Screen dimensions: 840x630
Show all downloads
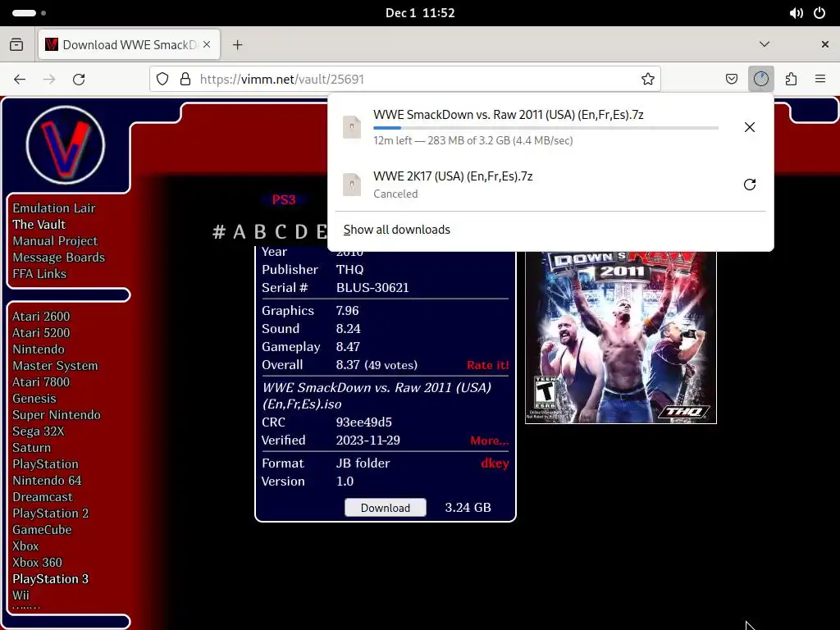(396, 230)
